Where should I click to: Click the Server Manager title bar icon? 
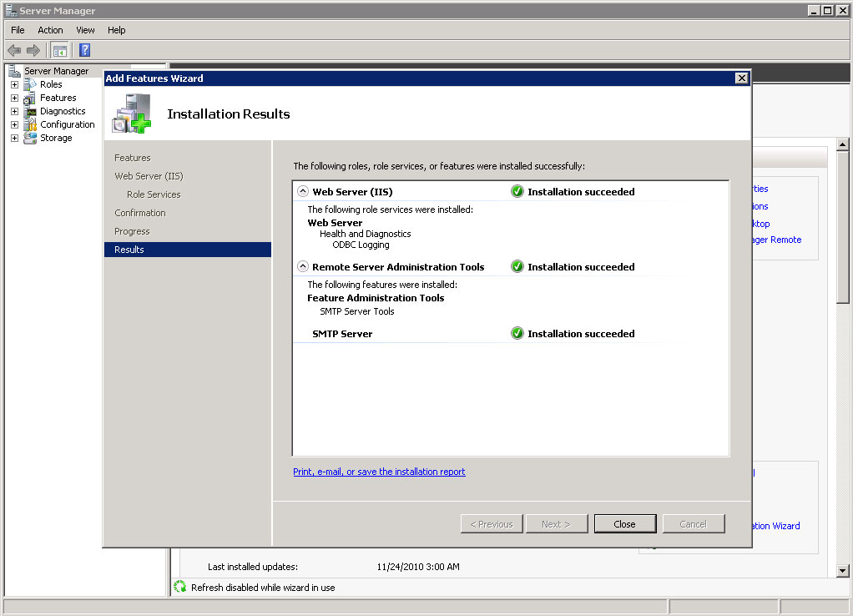(x=11, y=10)
